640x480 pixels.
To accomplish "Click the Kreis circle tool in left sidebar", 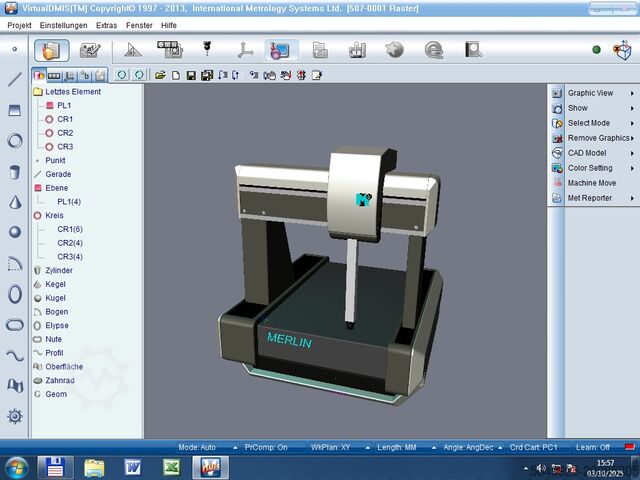I will click(x=15, y=141).
